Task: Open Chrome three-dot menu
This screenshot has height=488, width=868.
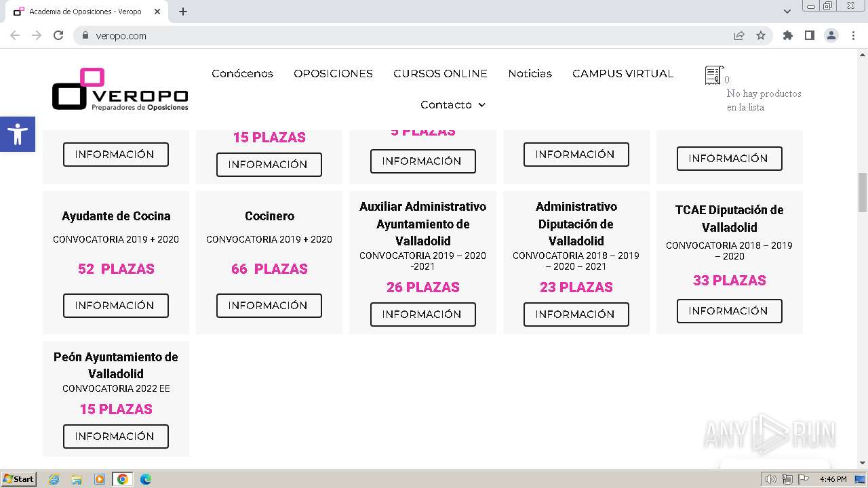Action: coord(854,36)
